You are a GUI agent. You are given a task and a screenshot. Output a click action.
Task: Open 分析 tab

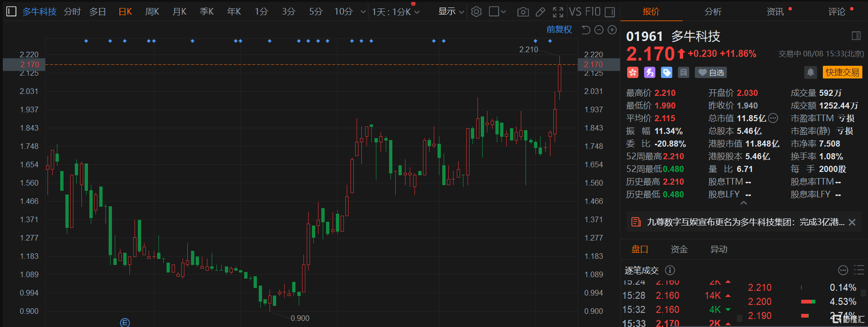pyautogui.click(x=713, y=11)
